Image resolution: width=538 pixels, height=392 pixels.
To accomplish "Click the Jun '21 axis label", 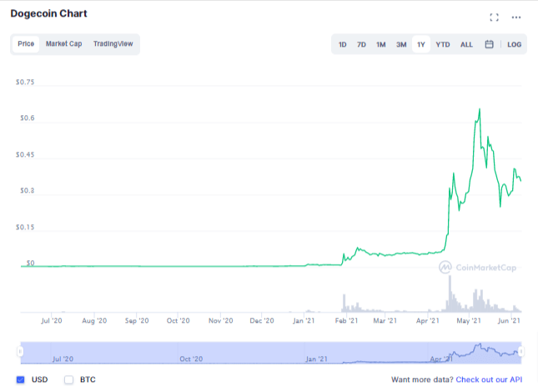I will coord(509,320).
